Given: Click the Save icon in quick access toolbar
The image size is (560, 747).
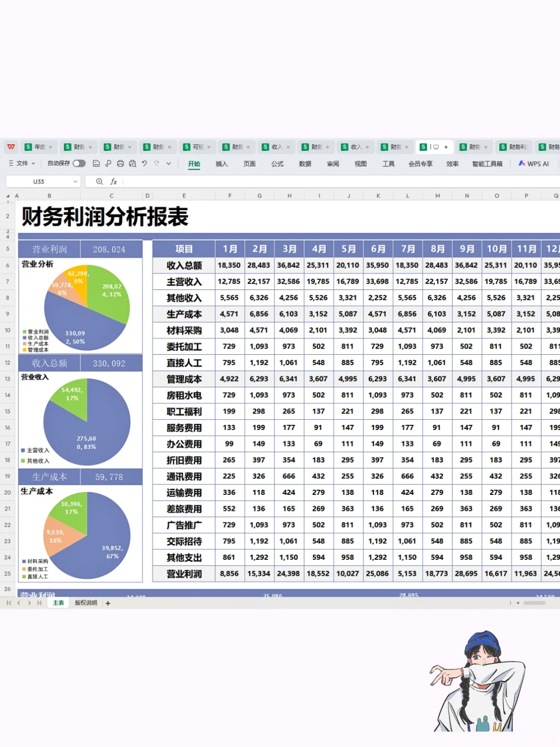Looking at the screenshot, I should point(96,163).
